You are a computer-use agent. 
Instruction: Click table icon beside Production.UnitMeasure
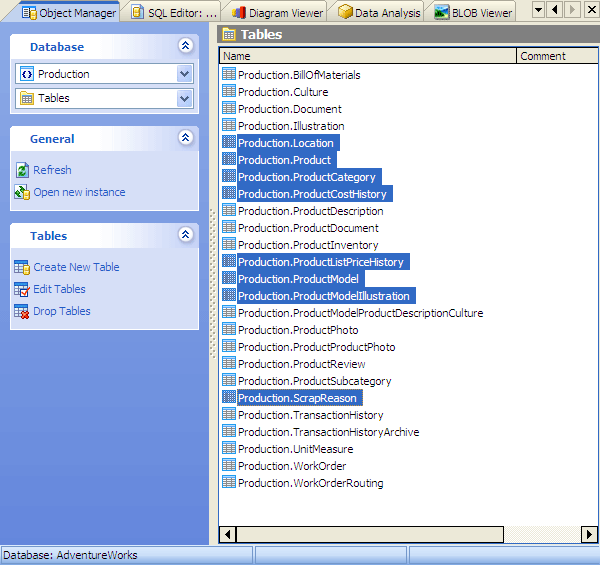click(229, 448)
